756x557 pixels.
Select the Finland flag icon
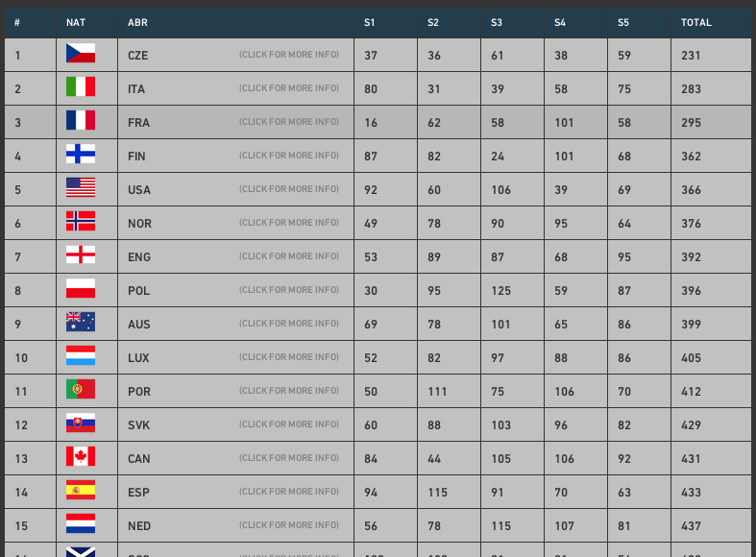pos(81,154)
